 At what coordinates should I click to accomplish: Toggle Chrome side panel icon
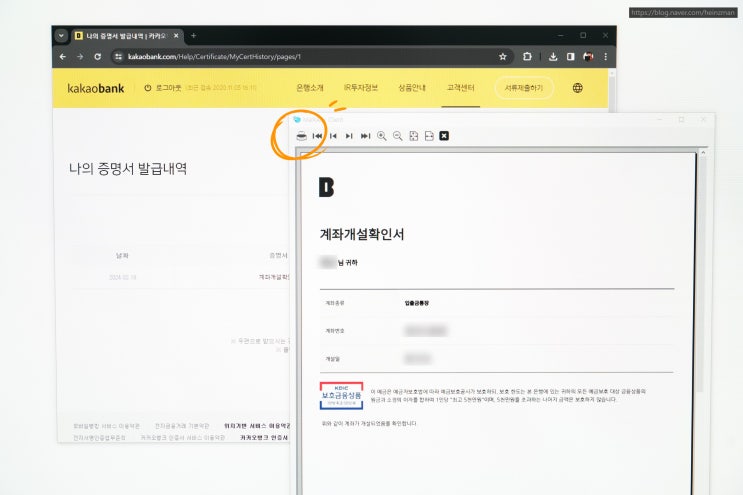click(571, 56)
